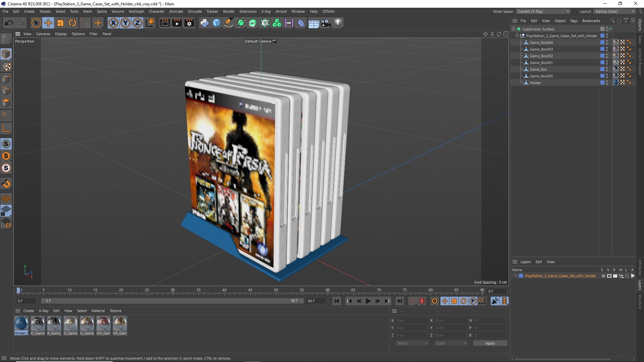The height and width of the screenshot is (362, 644).
Task: Click the X position input field
Action: 412,320
